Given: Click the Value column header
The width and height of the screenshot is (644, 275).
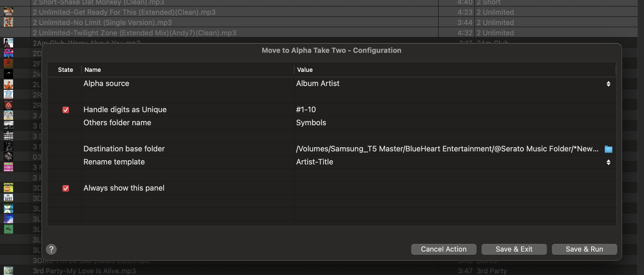Looking at the screenshot, I should [305, 70].
